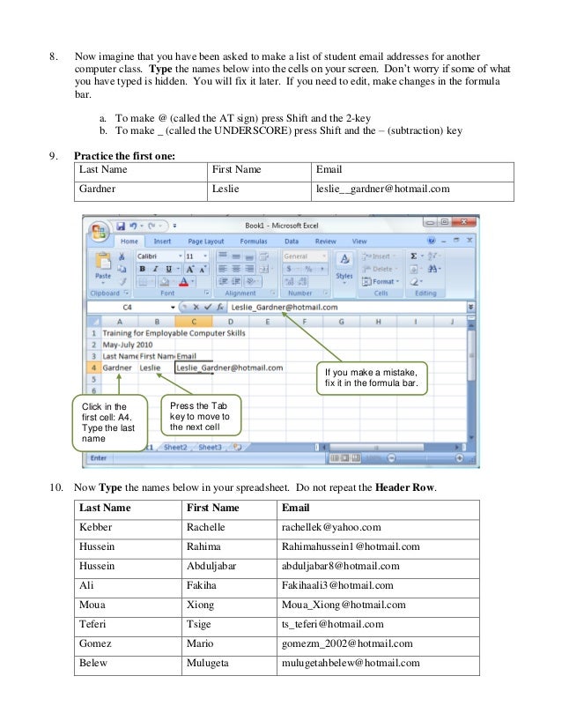Select the Format Painter brush
This screenshot has width=562, height=728.
pos(122,281)
